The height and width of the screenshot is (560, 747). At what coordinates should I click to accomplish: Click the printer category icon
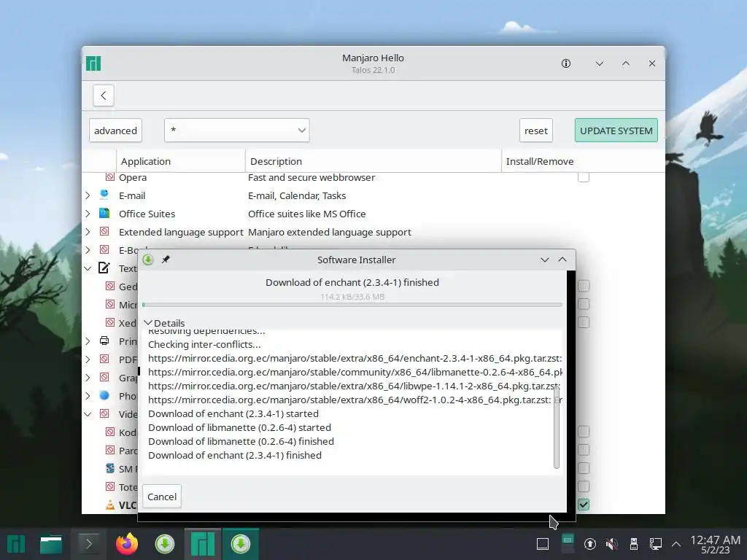104,341
